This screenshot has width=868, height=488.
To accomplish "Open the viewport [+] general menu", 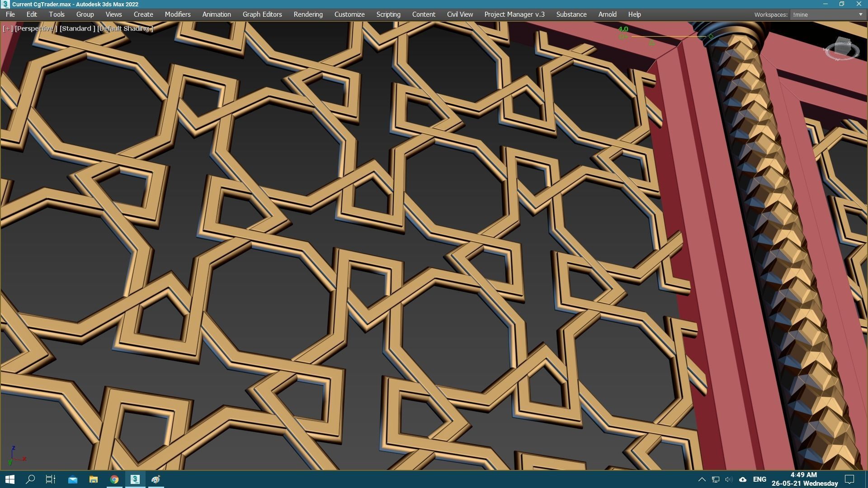I will click(8, 28).
